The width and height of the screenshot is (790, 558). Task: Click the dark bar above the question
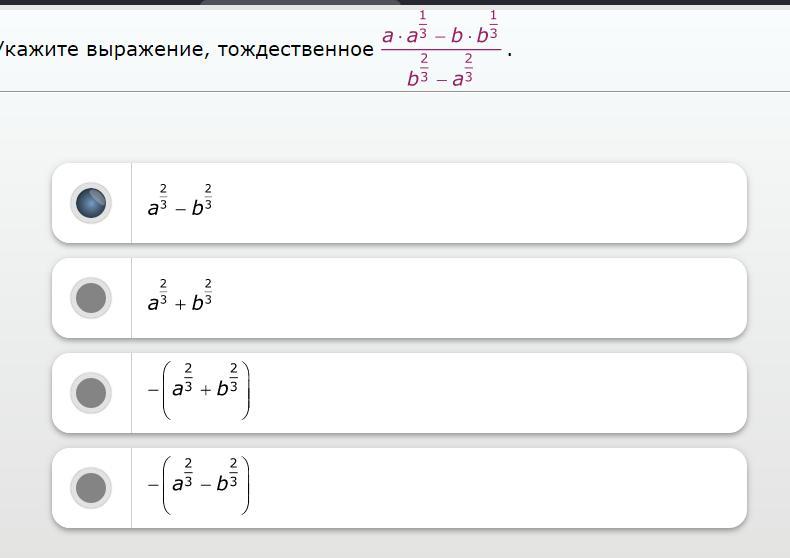coord(395,2)
